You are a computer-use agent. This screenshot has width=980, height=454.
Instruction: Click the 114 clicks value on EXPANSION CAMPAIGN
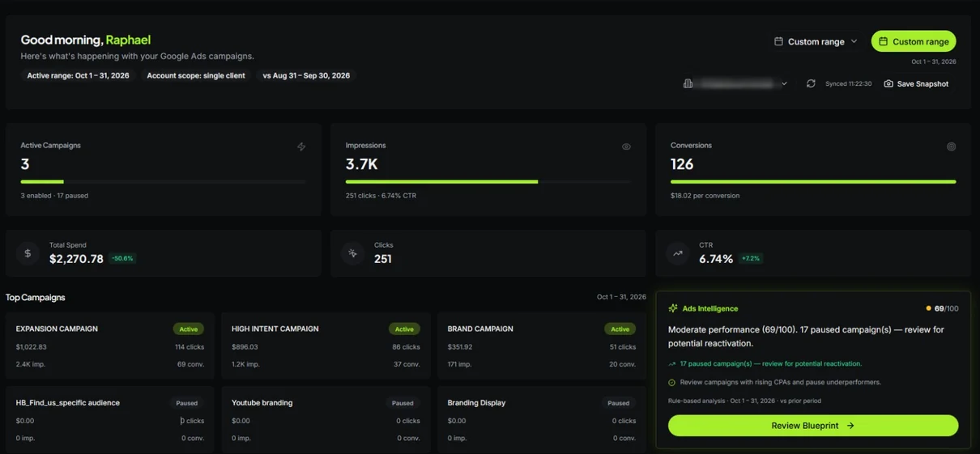click(190, 347)
